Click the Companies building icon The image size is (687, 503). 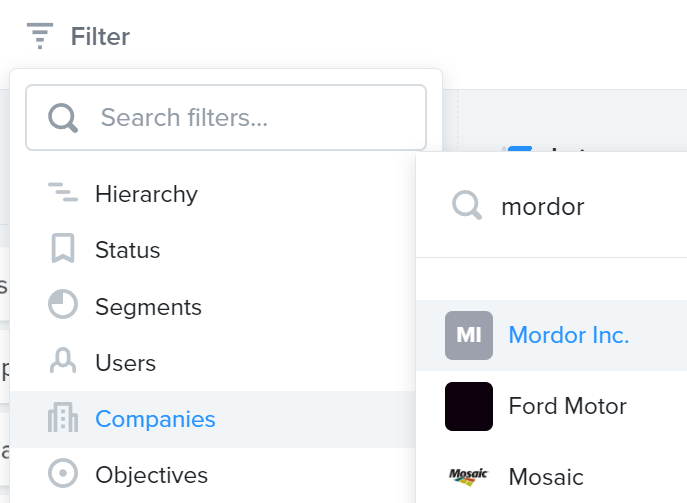click(x=63, y=417)
